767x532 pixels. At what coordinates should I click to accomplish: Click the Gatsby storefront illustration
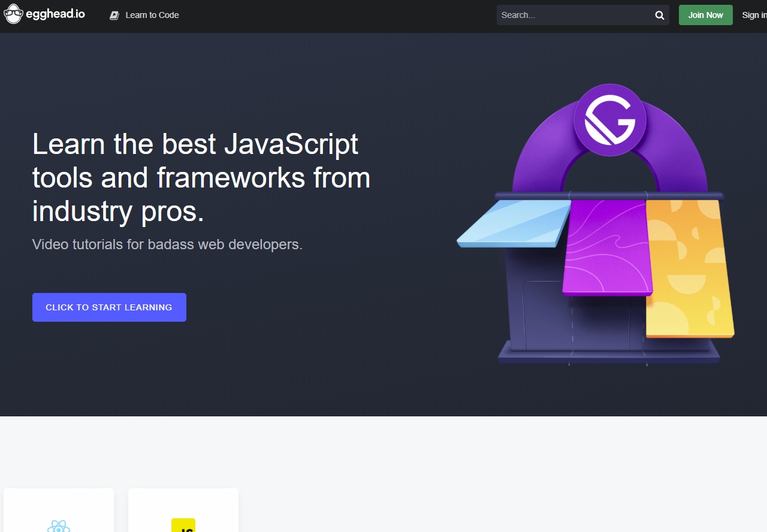(x=596, y=225)
